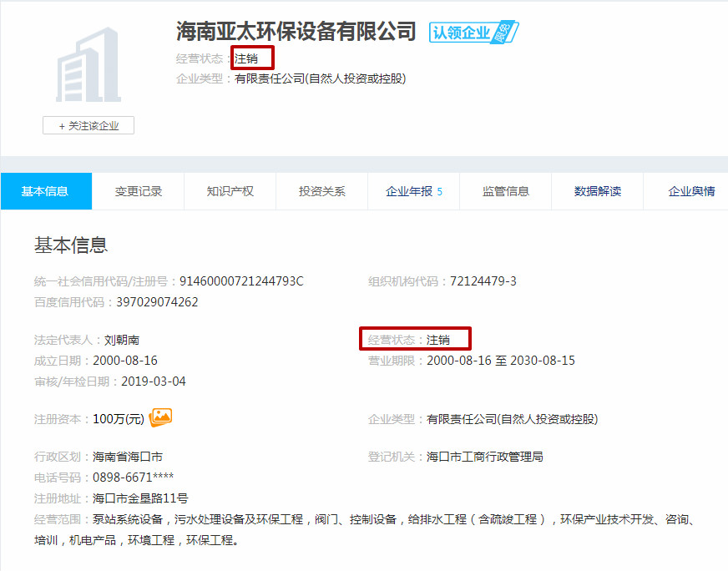The height and width of the screenshot is (571, 728).
Task: Click organization code 72124479-3
Action: 483,281
